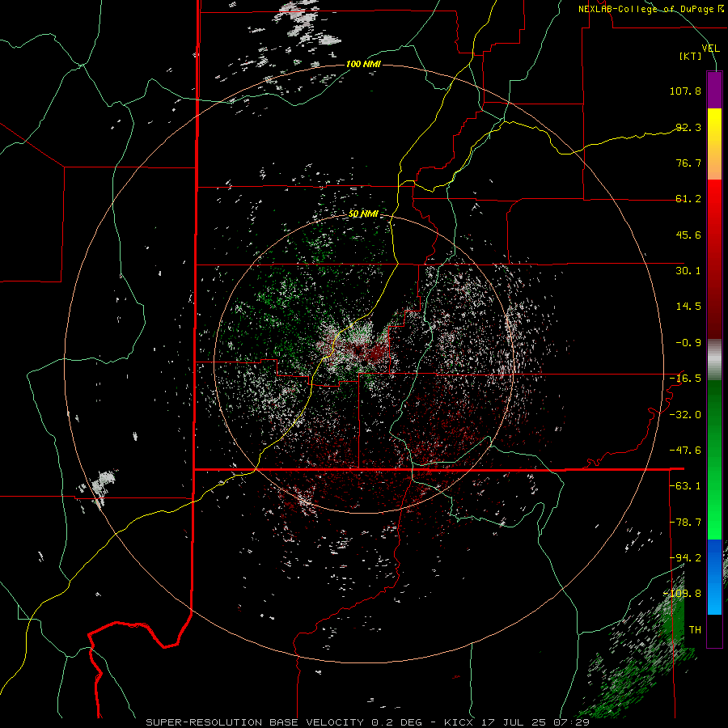The width and height of the screenshot is (728, 728).
Task: Click the -109.8 scale value
Action: 682,594
